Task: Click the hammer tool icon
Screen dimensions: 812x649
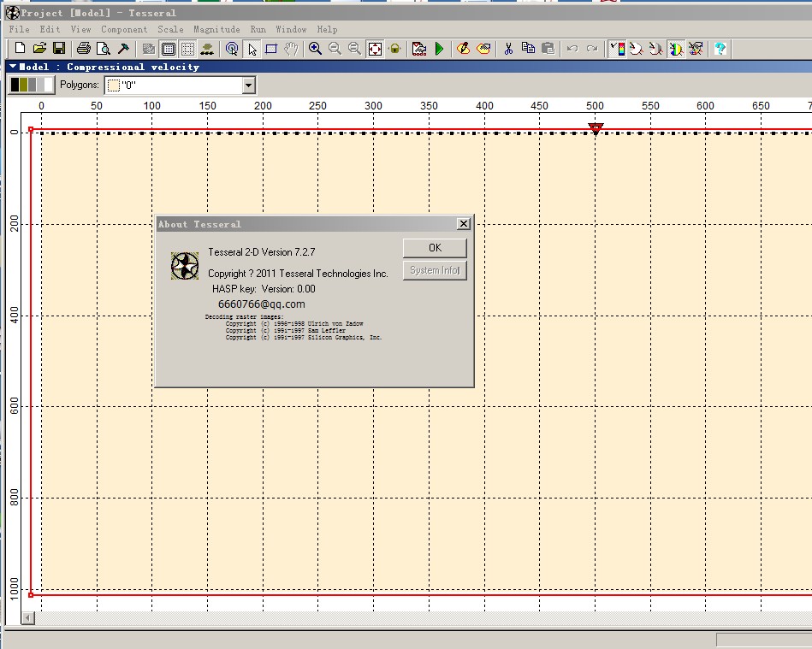Action: point(123,49)
